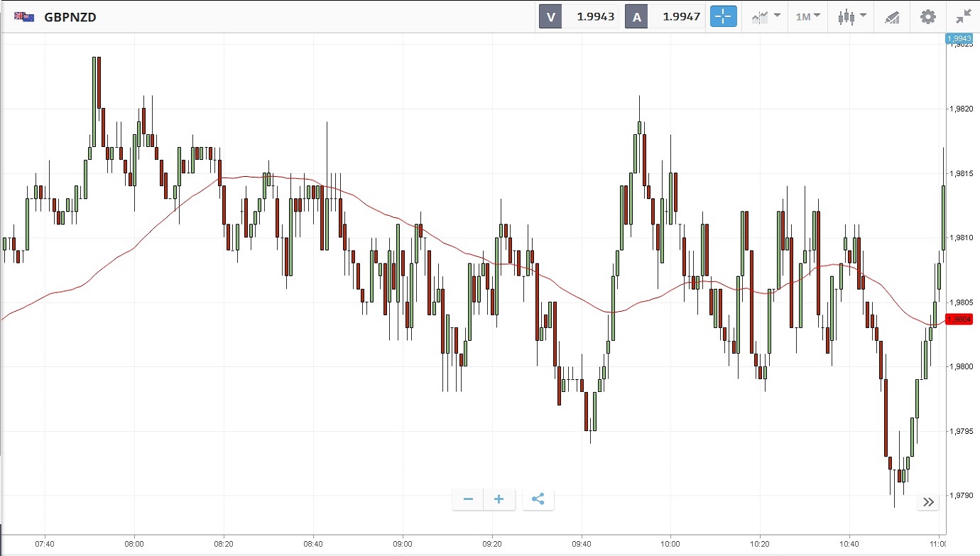980x556 pixels.
Task: Jump to latest candles with double arrow
Action: pos(928,502)
